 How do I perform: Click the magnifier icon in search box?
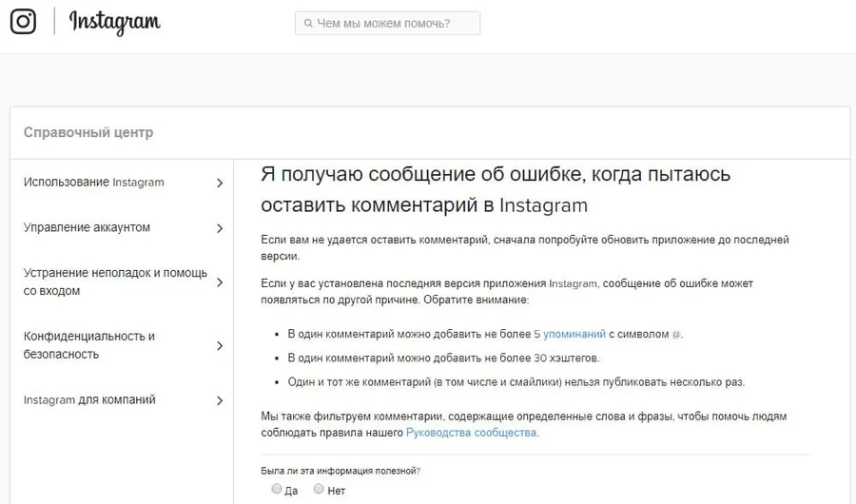pos(307,23)
